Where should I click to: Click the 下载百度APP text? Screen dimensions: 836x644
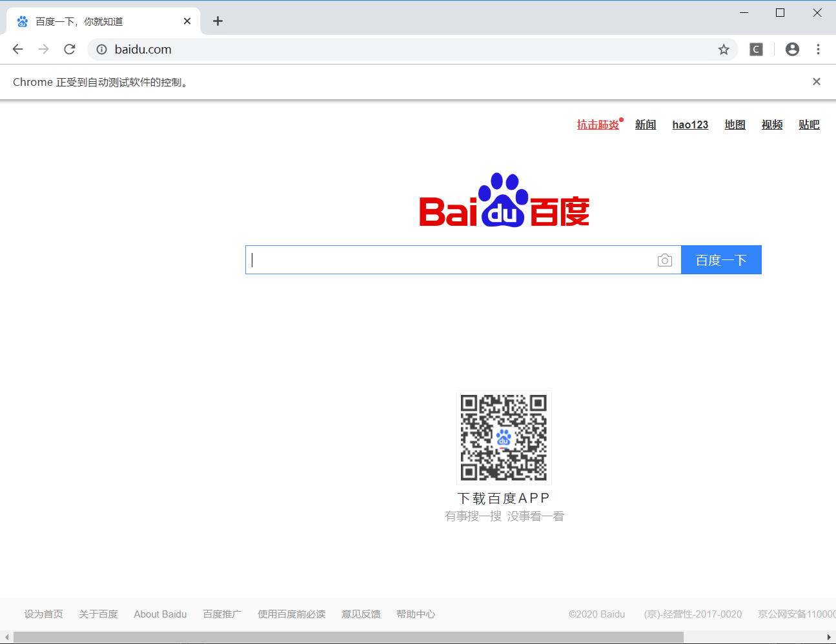[x=504, y=498]
